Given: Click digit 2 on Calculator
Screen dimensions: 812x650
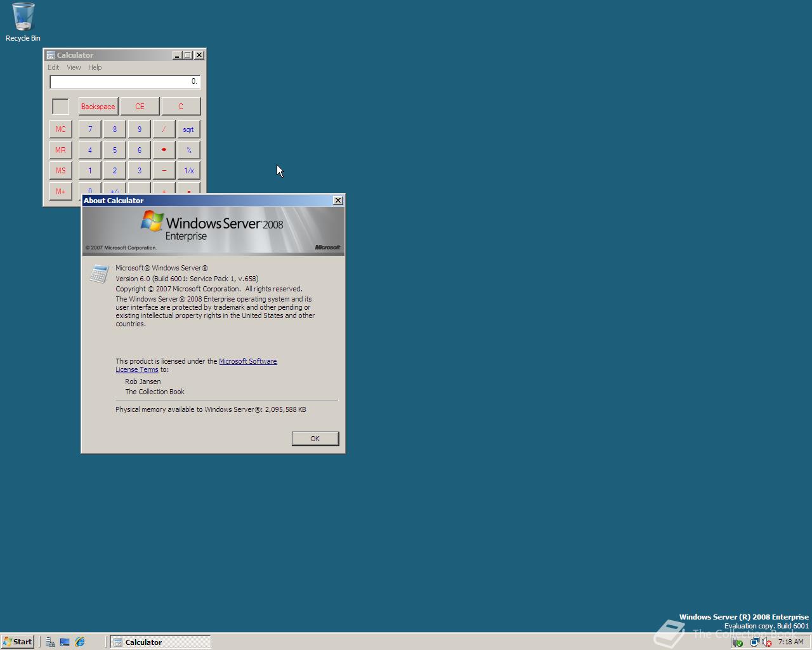Looking at the screenshot, I should click(115, 171).
